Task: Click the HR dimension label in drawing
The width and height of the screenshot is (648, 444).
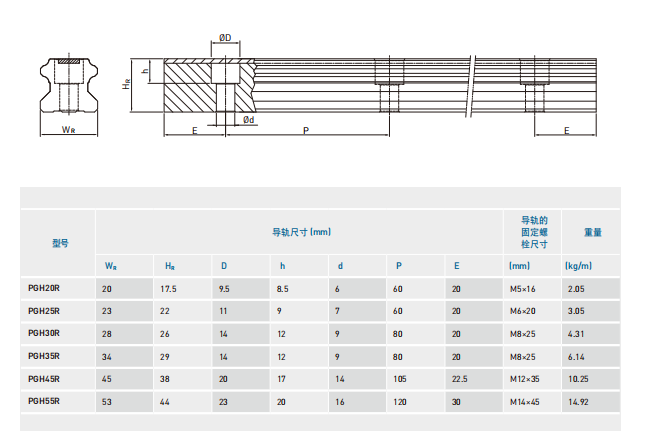Action: [126, 84]
